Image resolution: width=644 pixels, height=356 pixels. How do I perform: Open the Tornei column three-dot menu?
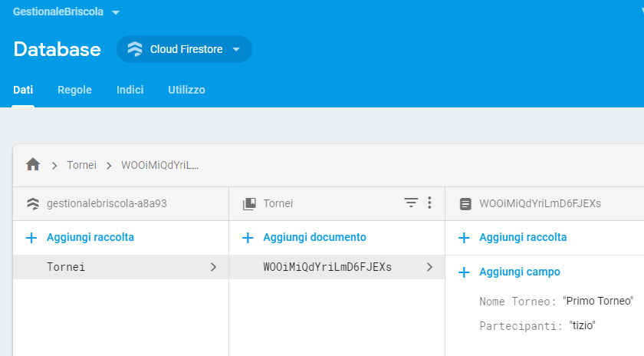coord(429,203)
